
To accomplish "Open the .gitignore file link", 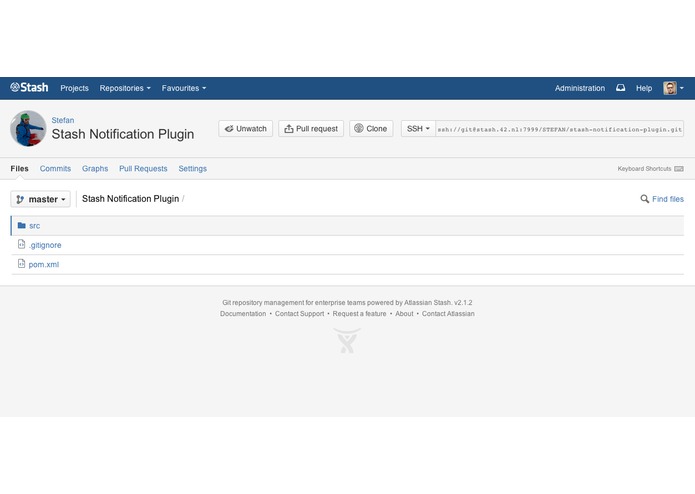I will 45,245.
